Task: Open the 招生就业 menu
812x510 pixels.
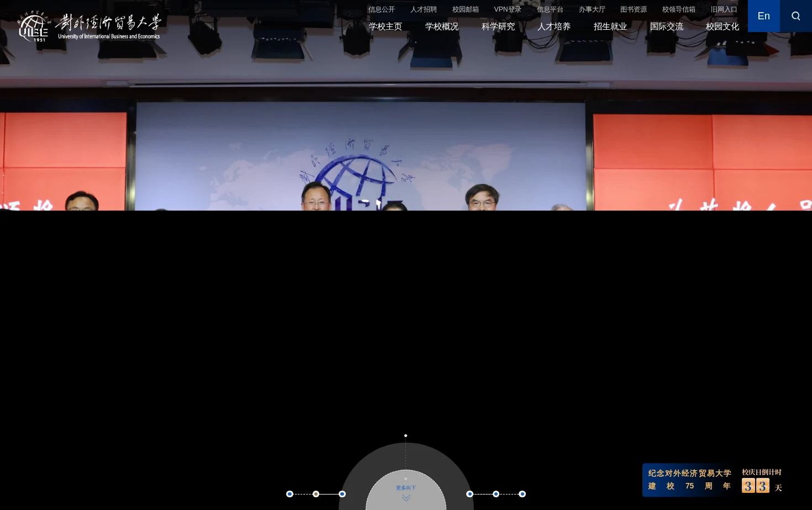Action: click(x=610, y=27)
